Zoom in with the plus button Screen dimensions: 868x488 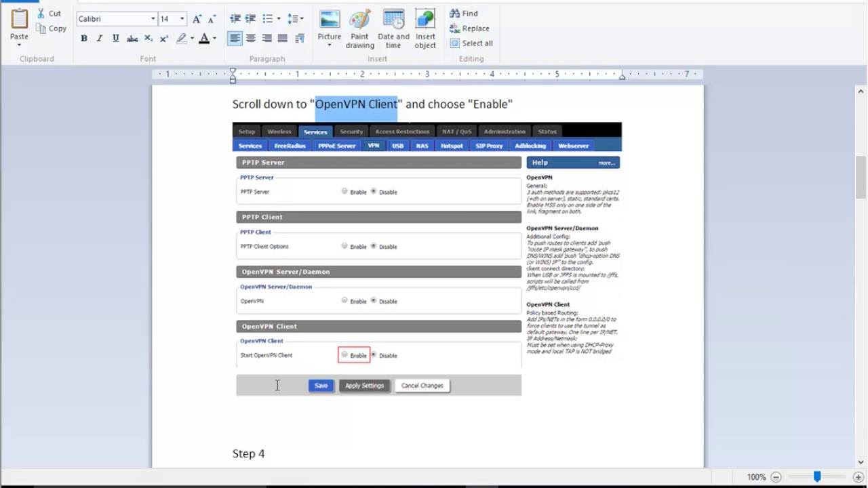(859, 477)
